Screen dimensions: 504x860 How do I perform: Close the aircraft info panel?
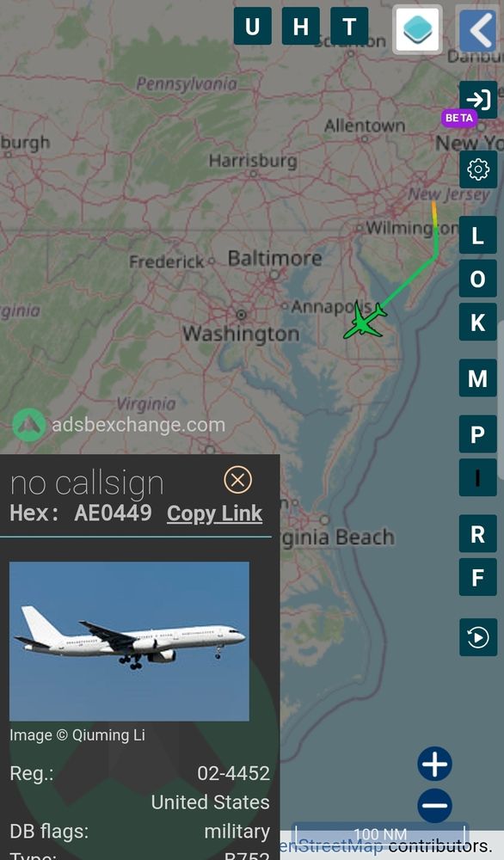[238, 481]
